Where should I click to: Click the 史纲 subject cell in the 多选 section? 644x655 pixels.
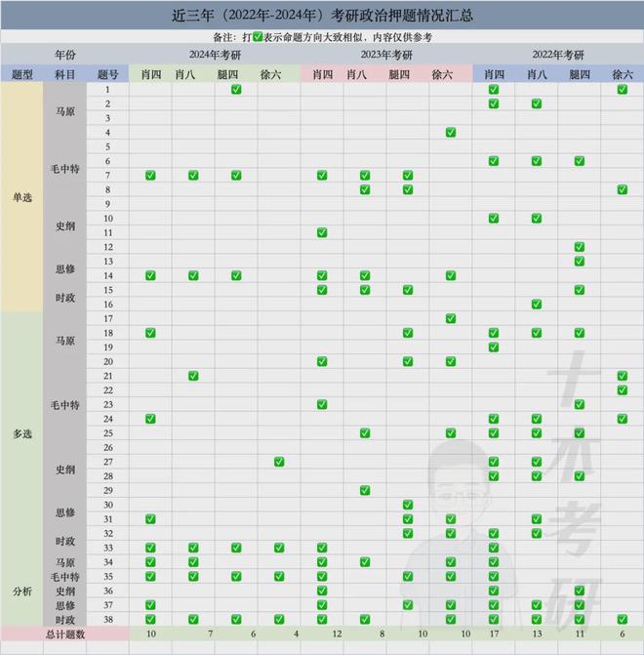[x=65, y=470]
